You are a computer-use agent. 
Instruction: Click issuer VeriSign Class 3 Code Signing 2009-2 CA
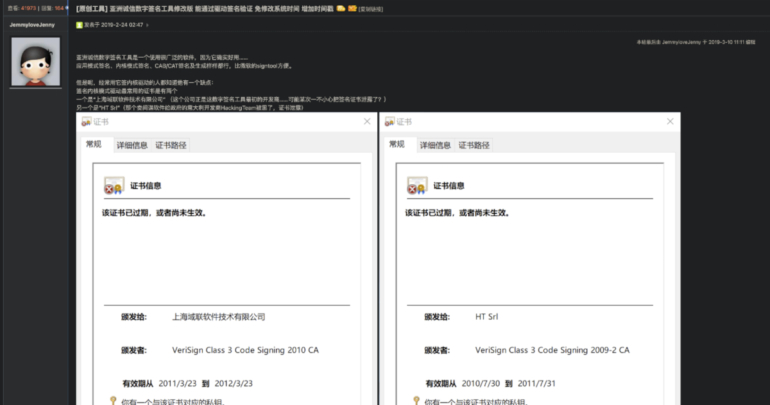(x=552, y=350)
